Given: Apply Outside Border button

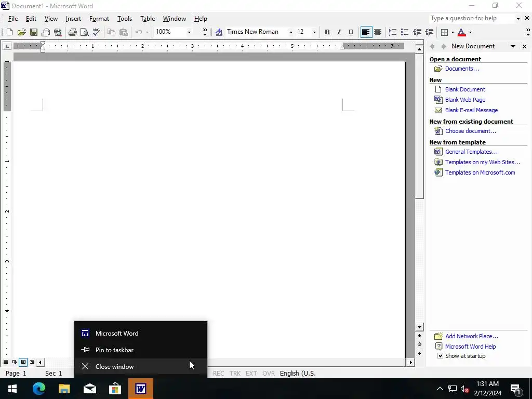Looking at the screenshot, I should pos(444,32).
